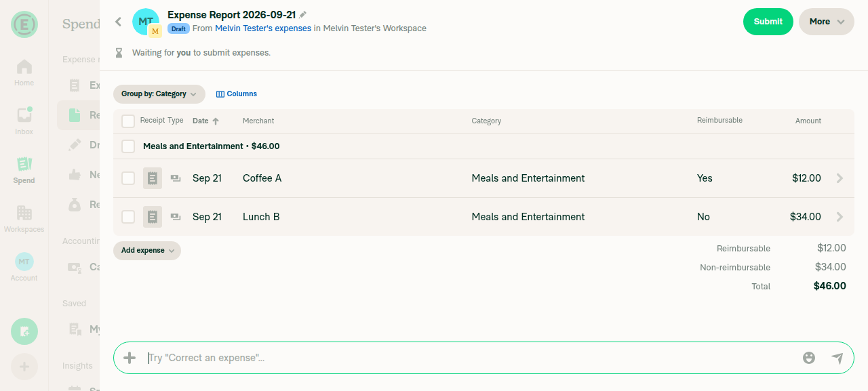The height and width of the screenshot is (391, 868).
Task: Select the Coffee A expense checkbox
Action: click(x=128, y=178)
